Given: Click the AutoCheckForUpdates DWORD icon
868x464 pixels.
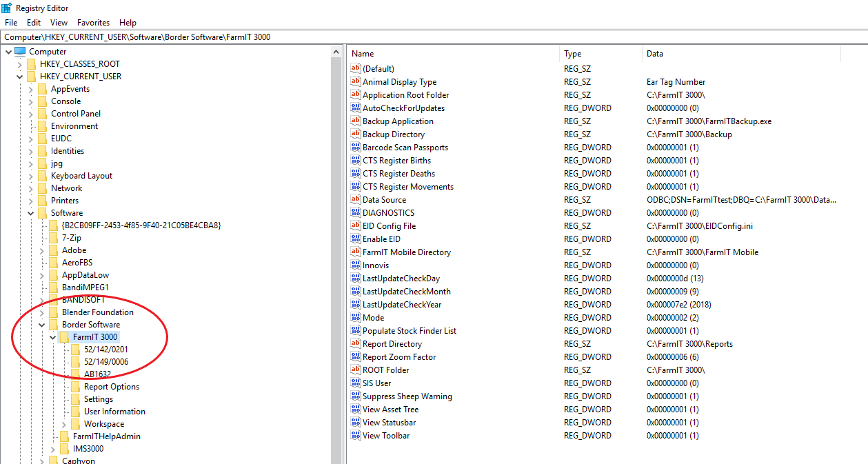Looking at the screenshot, I should [356, 108].
